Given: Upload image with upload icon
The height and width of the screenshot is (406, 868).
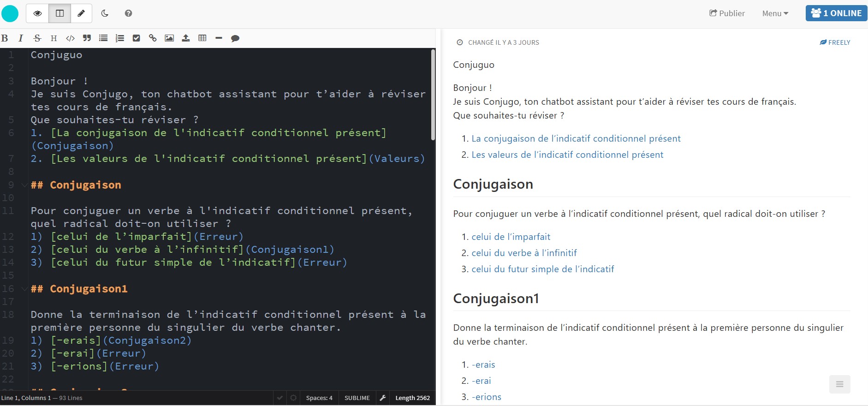Looking at the screenshot, I should (186, 38).
